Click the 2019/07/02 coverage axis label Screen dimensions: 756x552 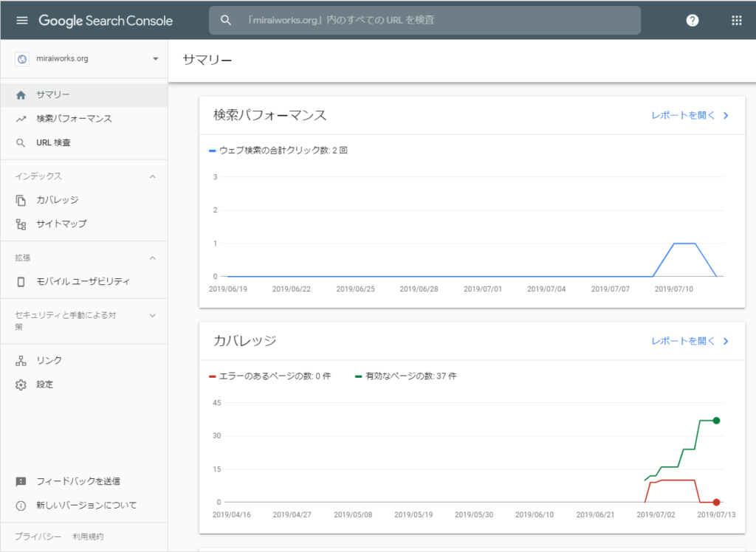click(656, 515)
